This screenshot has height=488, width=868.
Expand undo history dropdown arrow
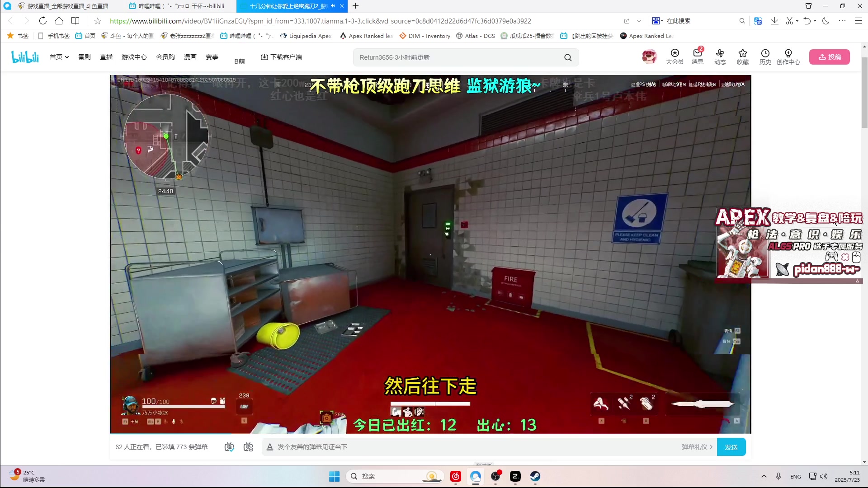click(x=815, y=21)
